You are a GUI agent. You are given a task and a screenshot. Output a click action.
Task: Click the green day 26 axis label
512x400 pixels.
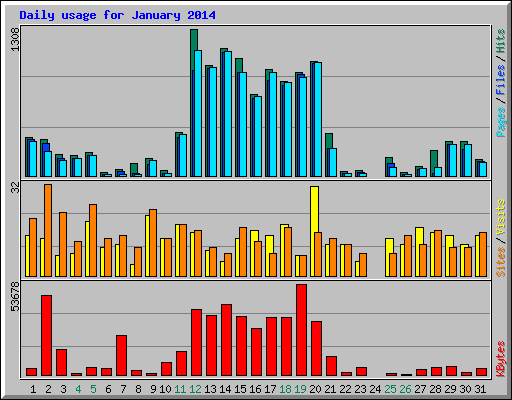pos(405,389)
